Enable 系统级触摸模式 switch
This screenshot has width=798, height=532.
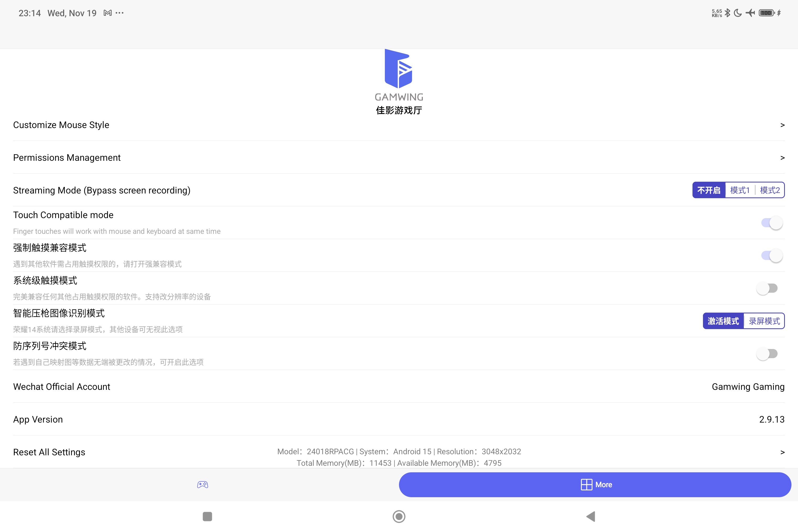[767, 289]
